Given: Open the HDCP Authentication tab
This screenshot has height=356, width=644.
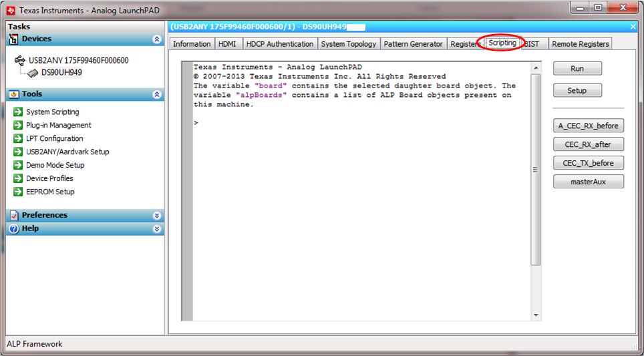Looking at the screenshot, I should pyautogui.click(x=280, y=44).
